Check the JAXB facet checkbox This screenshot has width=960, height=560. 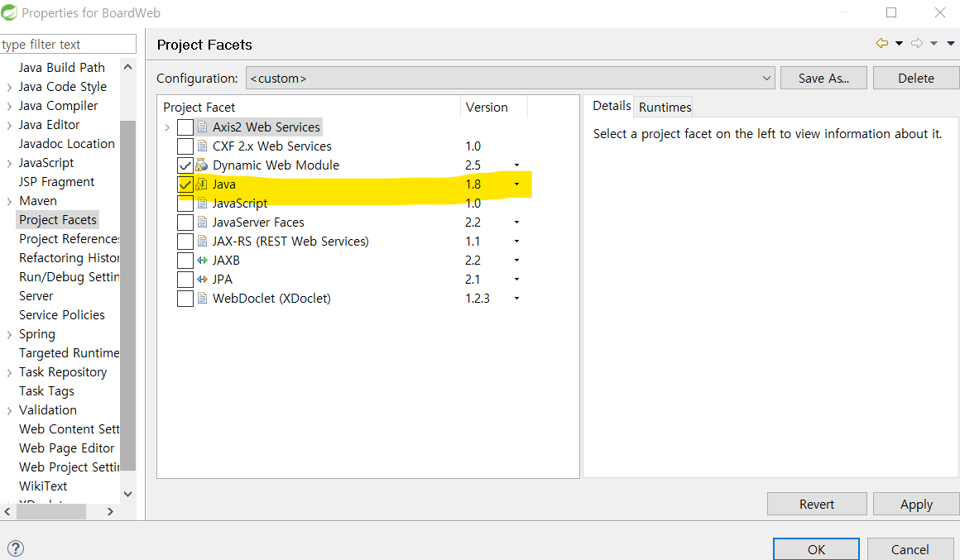pos(185,260)
